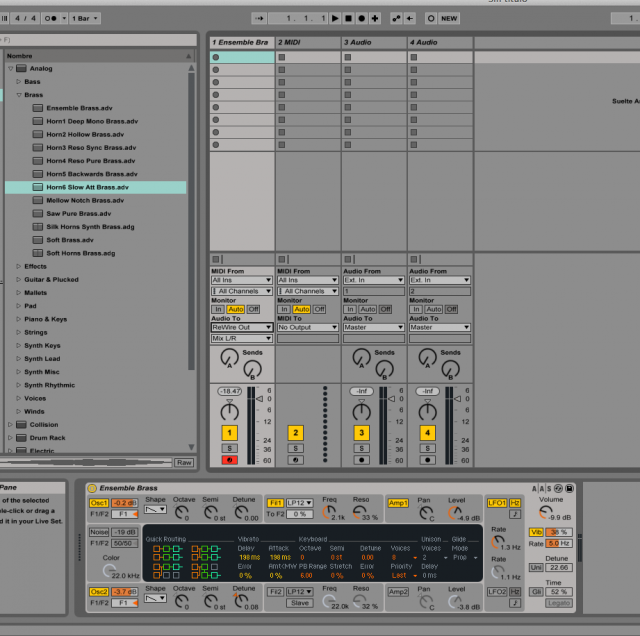The image size is (640, 636).
Task: Click the transport Record button
Action: pos(361,18)
